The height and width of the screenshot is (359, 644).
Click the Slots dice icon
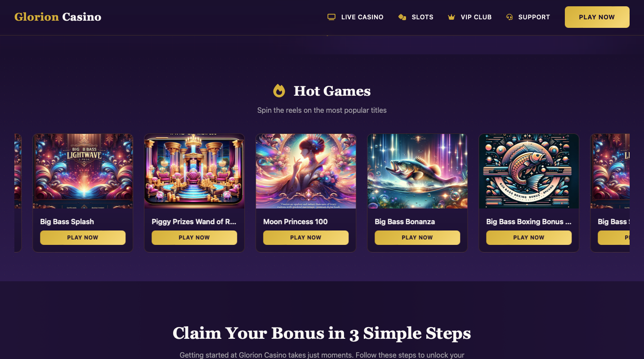coord(402,17)
